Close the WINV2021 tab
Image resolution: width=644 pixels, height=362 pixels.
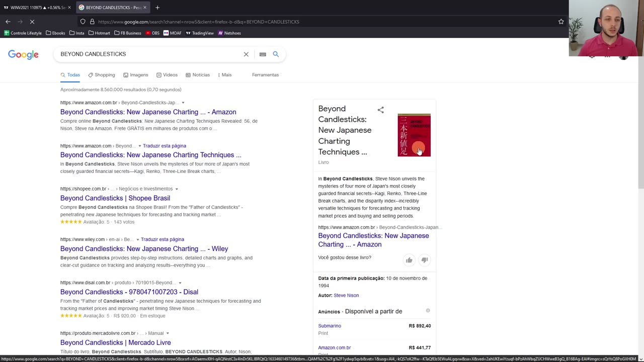(69, 8)
